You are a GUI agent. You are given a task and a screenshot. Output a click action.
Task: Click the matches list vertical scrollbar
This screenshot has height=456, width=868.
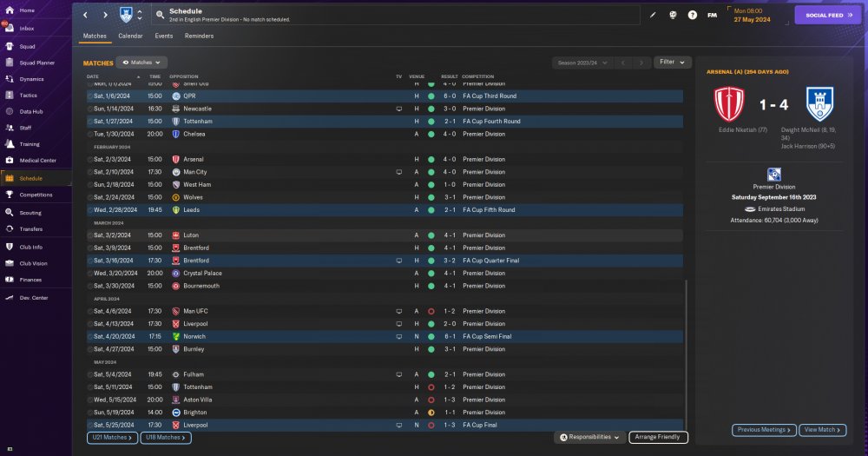686,354
